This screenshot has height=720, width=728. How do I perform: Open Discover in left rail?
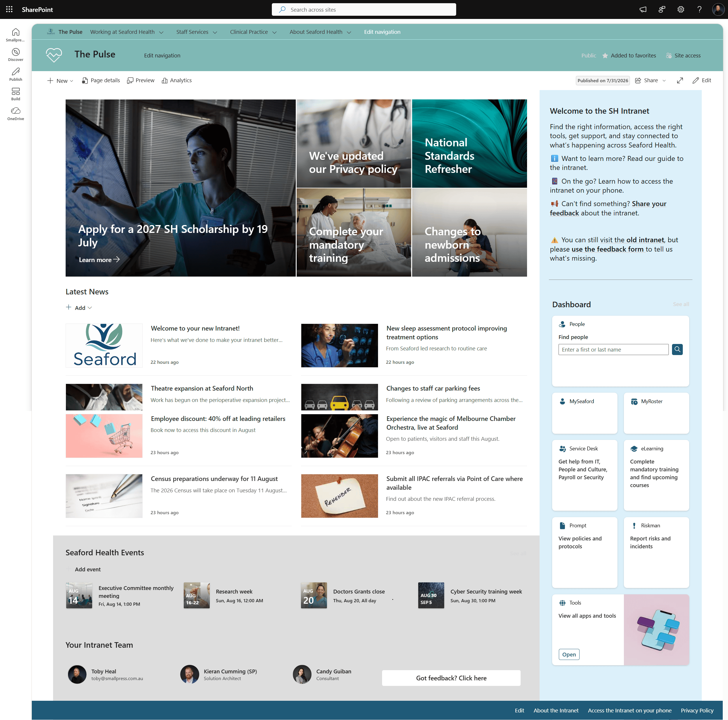15,55
